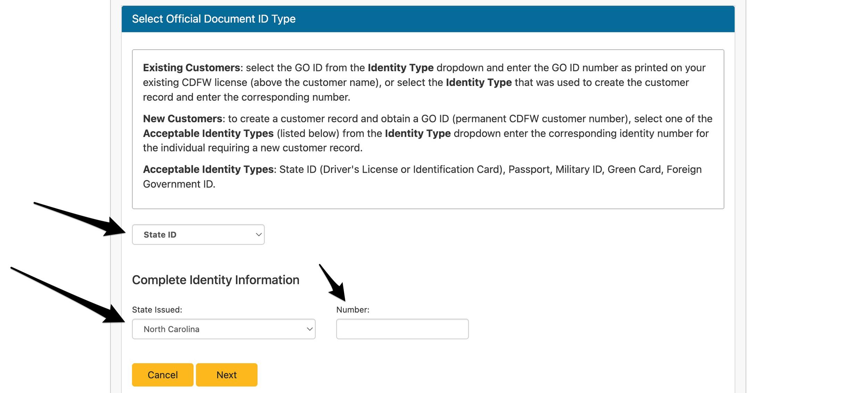The width and height of the screenshot is (868, 393).
Task: Click the chevron beside North Carolina
Action: click(309, 329)
